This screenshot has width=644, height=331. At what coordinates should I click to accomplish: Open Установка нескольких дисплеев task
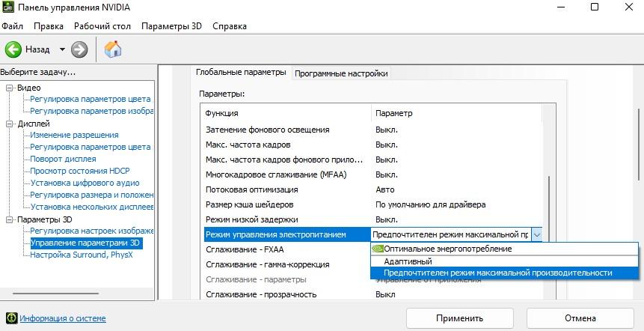pos(92,207)
